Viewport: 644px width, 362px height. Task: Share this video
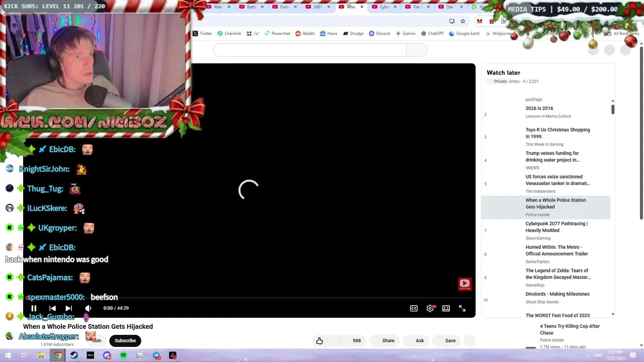coord(388,341)
